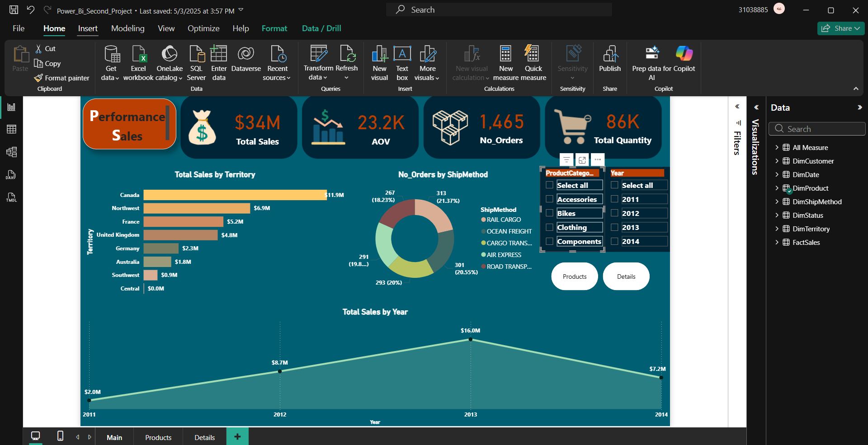The width and height of the screenshot is (868, 445).
Task: Switch to mobile layout preview at the bottom
Action: click(60, 436)
